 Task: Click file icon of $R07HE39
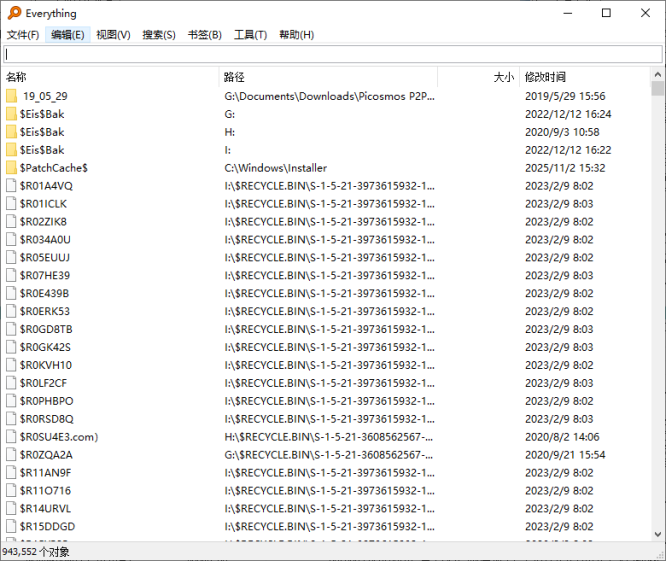(11, 276)
